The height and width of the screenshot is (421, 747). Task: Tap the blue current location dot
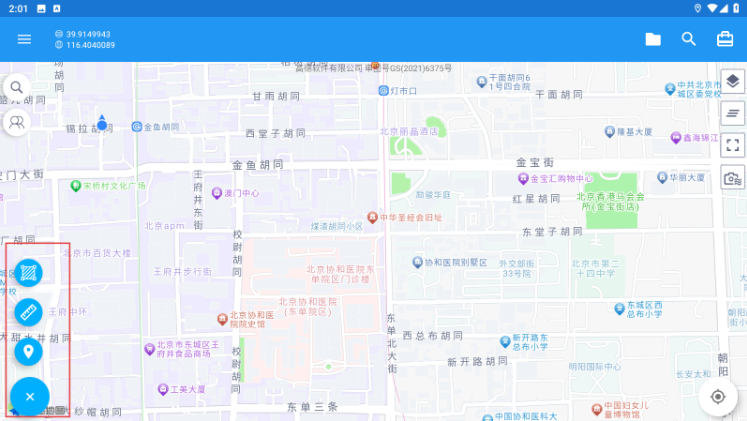pyautogui.click(x=102, y=125)
